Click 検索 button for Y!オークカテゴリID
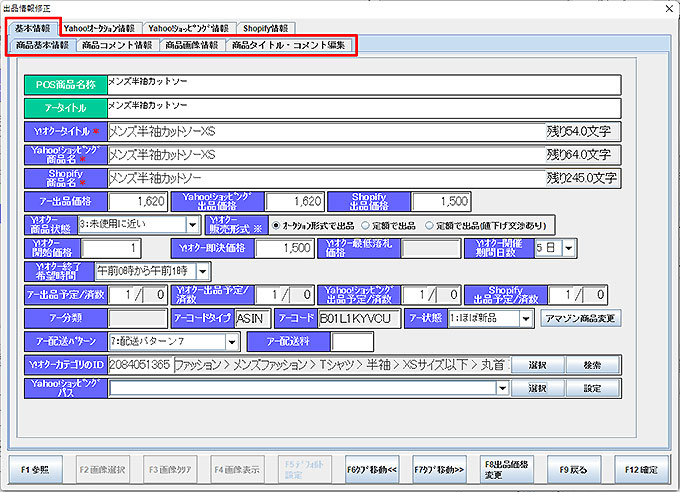The image size is (680, 492). pos(591,365)
